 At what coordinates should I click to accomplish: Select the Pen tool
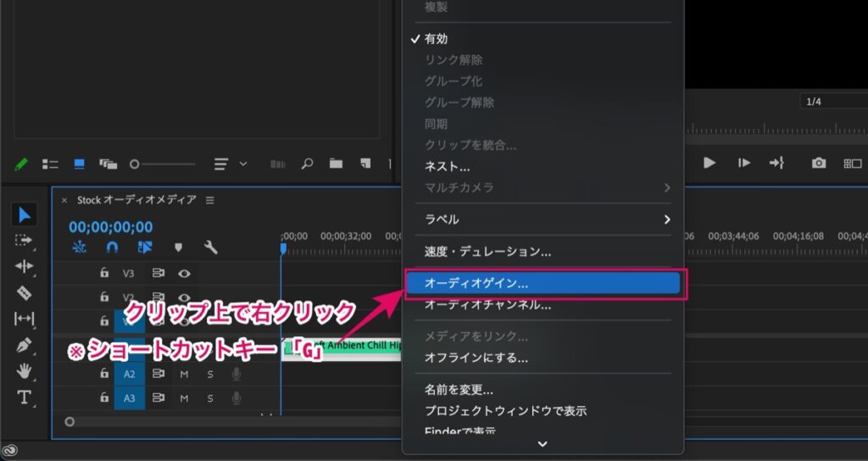coord(24,346)
